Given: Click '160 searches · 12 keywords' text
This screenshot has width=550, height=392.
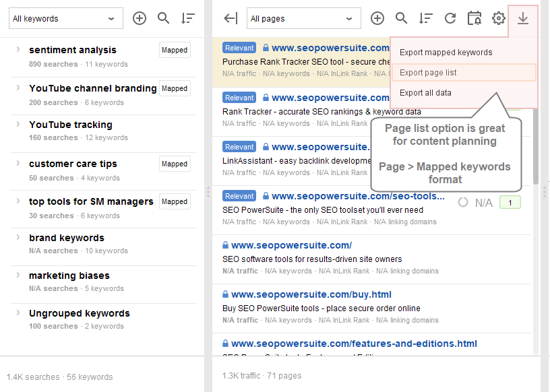Looking at the screenshot, I should (78, 137).
